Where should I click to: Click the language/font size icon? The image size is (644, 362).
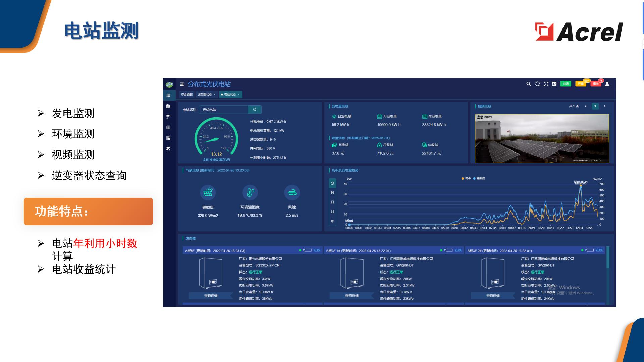554,84
